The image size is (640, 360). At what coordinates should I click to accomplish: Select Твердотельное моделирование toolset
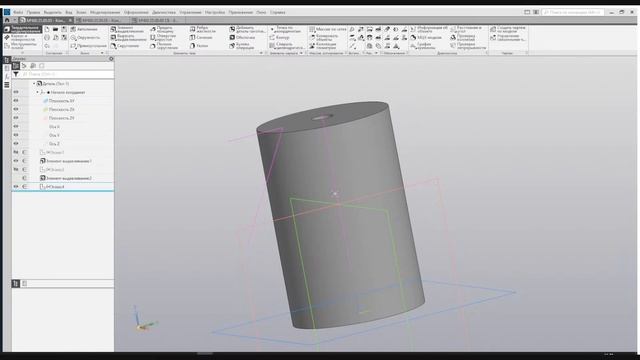click(22, 29)
